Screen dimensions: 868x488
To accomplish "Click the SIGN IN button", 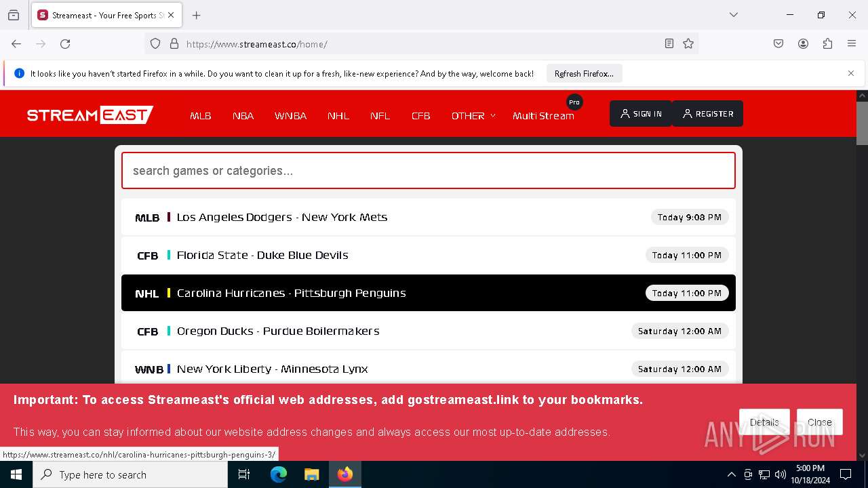I will pyautogui.click(x=641, y=114).
